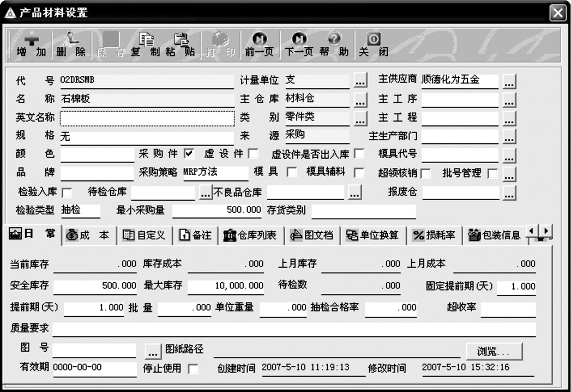Click the 规格 input field
This screenshot has height=392, width=571.
pyautogui.click(x=147, y=137)
